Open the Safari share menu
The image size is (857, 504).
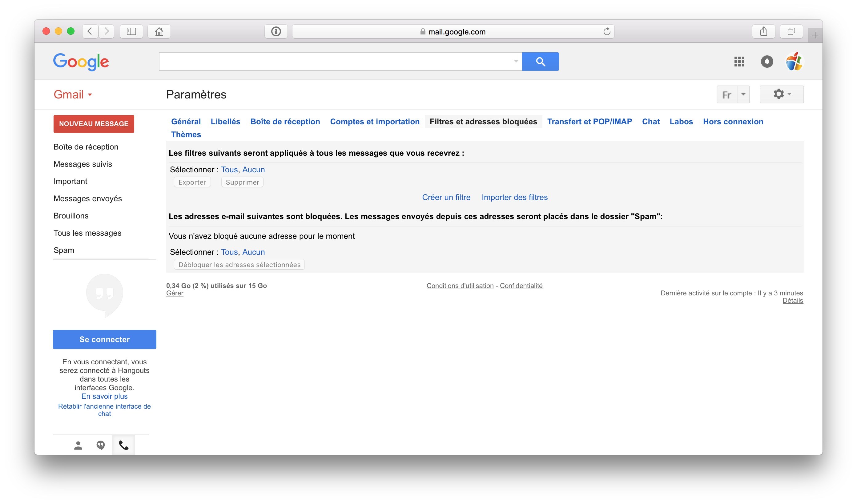pyautogui.click(x=763, y=31)
